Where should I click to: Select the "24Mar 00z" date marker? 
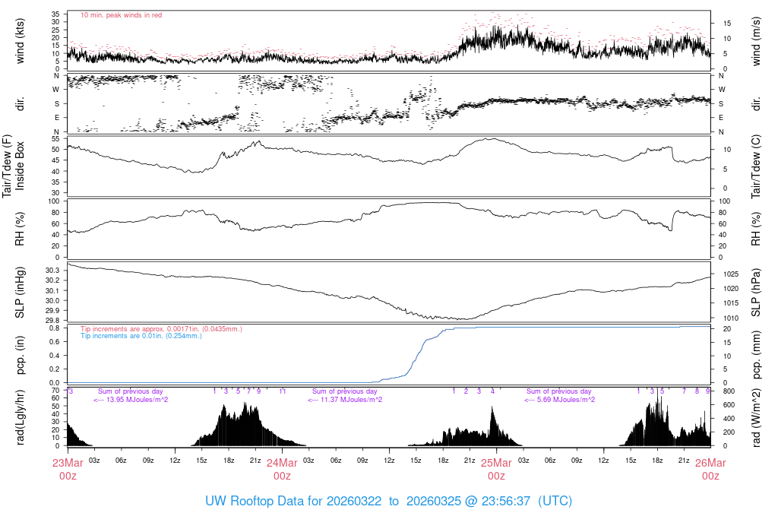point(283,469)
